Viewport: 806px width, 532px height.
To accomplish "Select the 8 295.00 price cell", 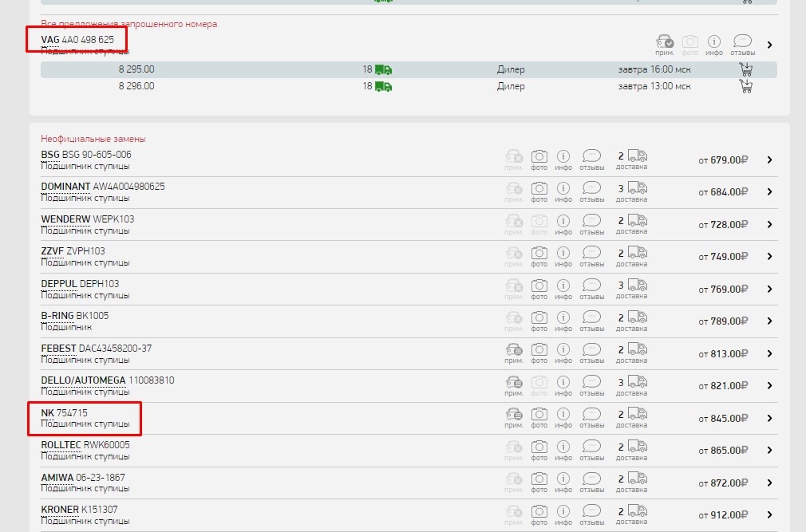I will click(136, 69).
